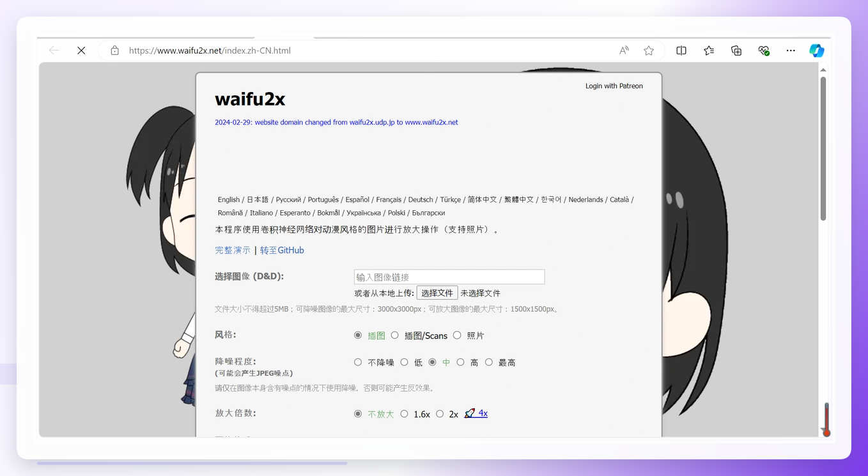The width and height of the screenshot is (868, 476).
Task: Add page to favorites with the star icon
Action: 649,50
